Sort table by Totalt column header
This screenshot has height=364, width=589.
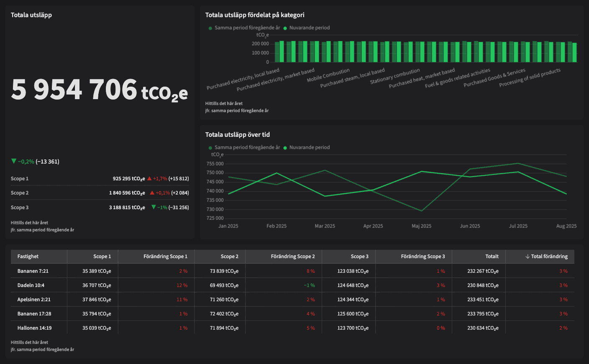point(492,256)
